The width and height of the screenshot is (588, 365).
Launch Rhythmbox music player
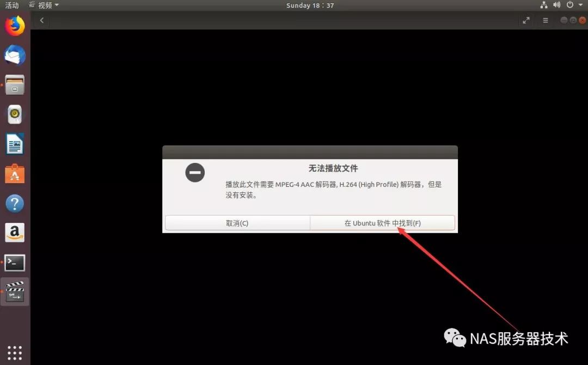point(15,114)
